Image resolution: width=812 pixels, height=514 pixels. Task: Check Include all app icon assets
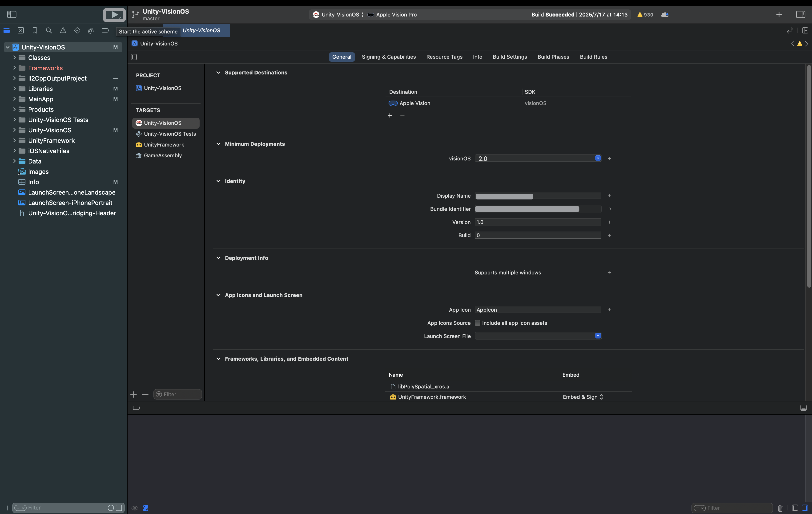478,323
